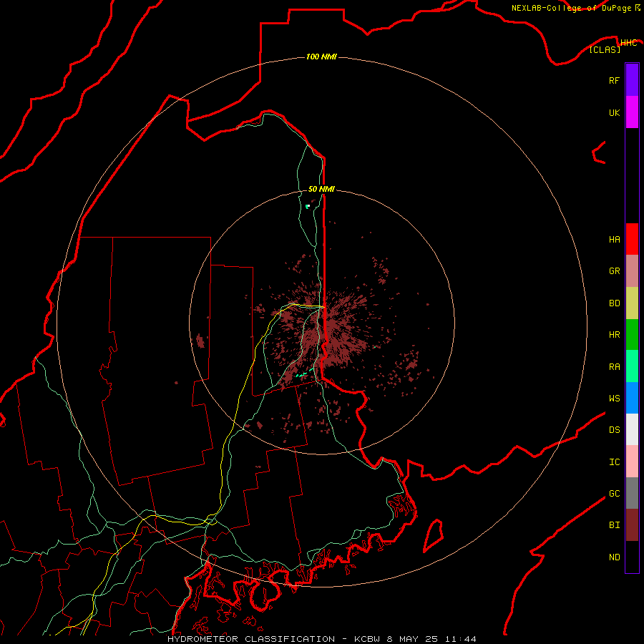The width and height of the screenshot is (644, 644).
Task: Click the BI legend label text
Action: coord(615,525)
